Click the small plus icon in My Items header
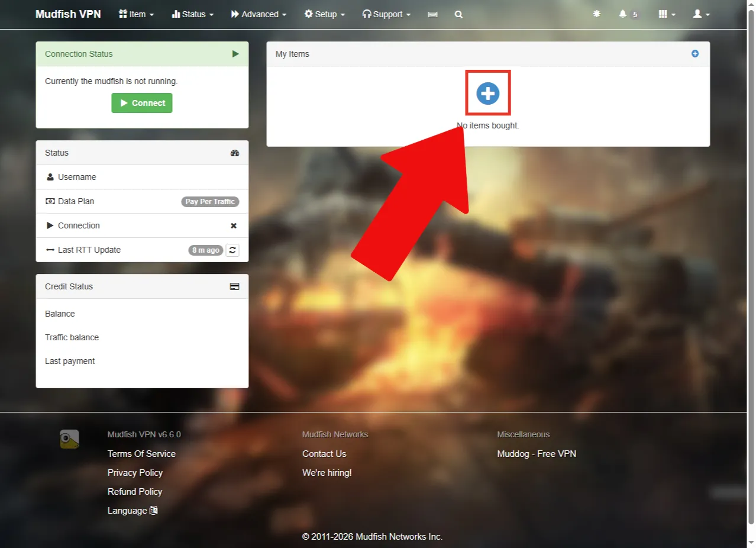 695,54
